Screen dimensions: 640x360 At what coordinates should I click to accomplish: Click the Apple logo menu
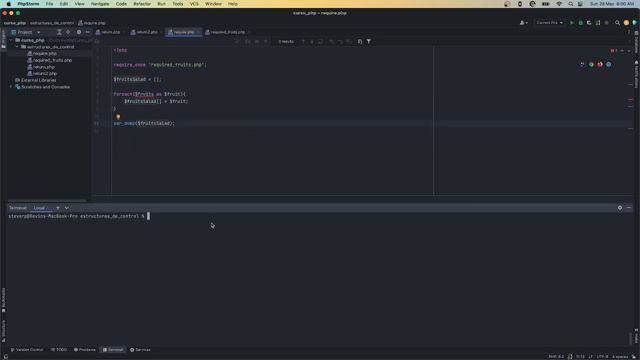pyautogui.click(x=9, y=4)
